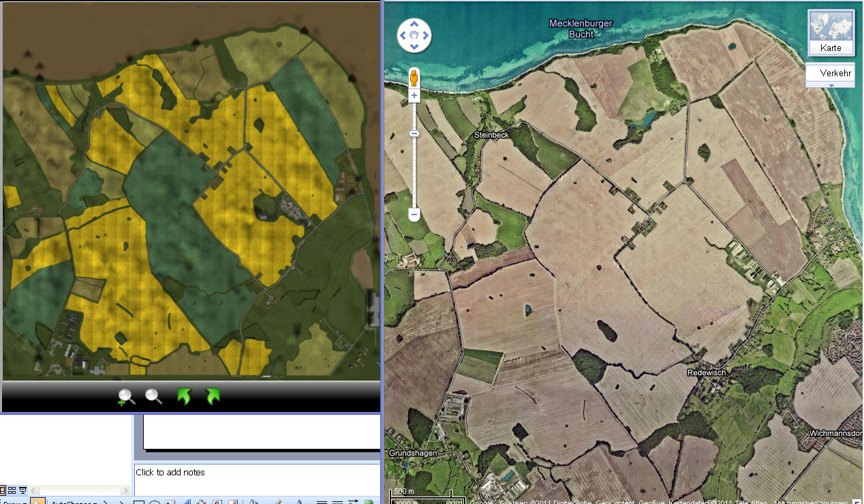Switch to Karte map view
864x504 pixels.
point(831,33)
